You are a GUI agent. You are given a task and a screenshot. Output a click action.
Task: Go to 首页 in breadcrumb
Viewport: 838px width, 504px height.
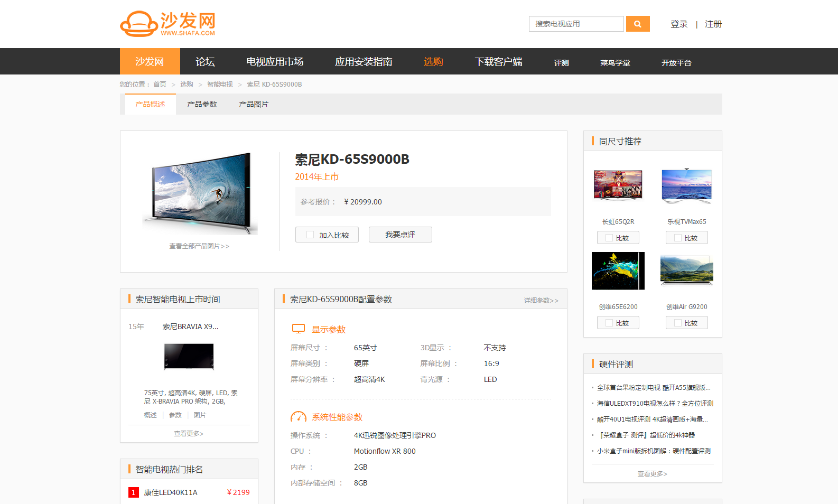pos(160,85)
